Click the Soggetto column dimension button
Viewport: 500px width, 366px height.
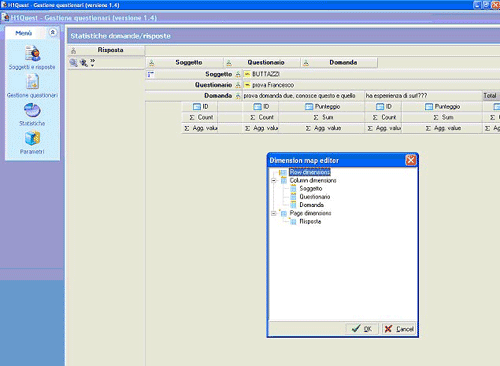[x=185, y=62]
